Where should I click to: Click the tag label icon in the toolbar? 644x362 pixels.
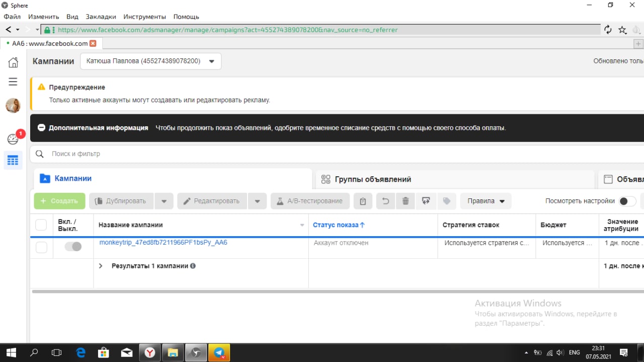point(446,201)
